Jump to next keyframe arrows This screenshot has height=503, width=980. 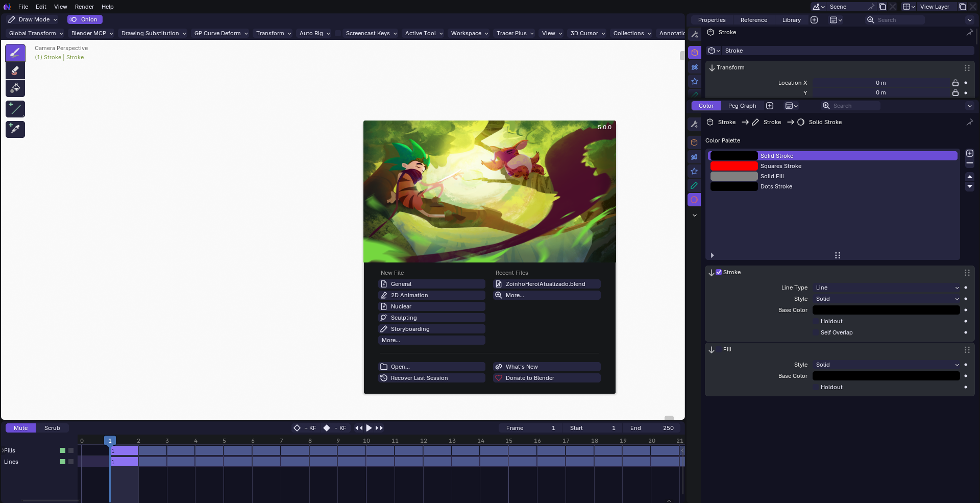coord(379,428)
